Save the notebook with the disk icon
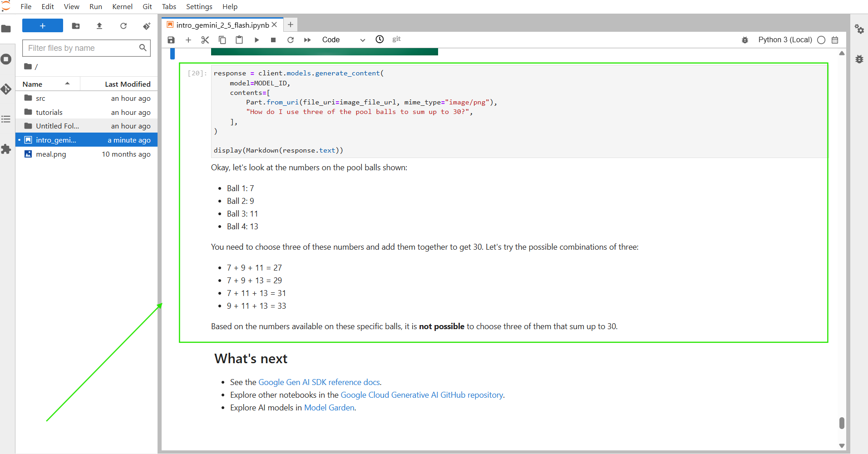 tap(171, 40)
